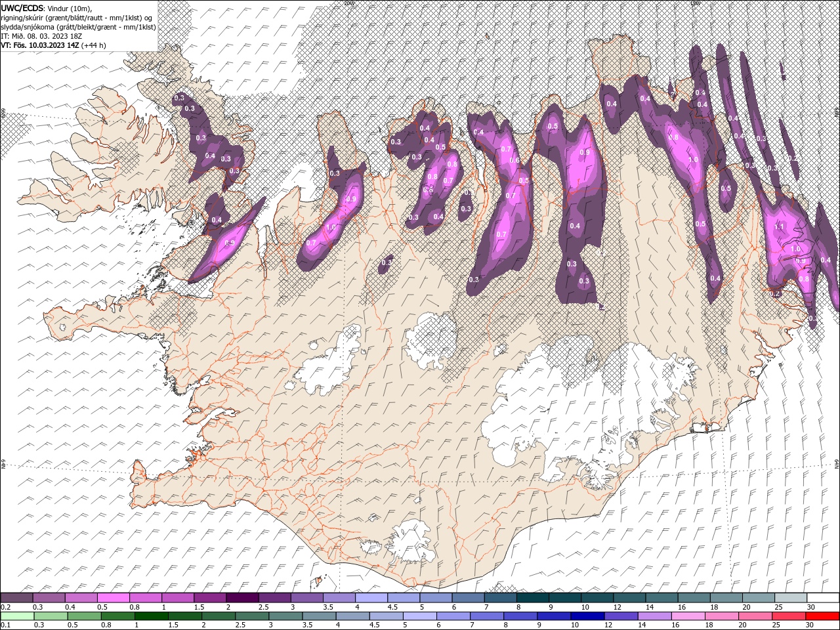The width and height of the screenshot is (840, 630).
Task: Click the pale green 0.1 swatch in lower legend
Action: click(x=17, y=616)
